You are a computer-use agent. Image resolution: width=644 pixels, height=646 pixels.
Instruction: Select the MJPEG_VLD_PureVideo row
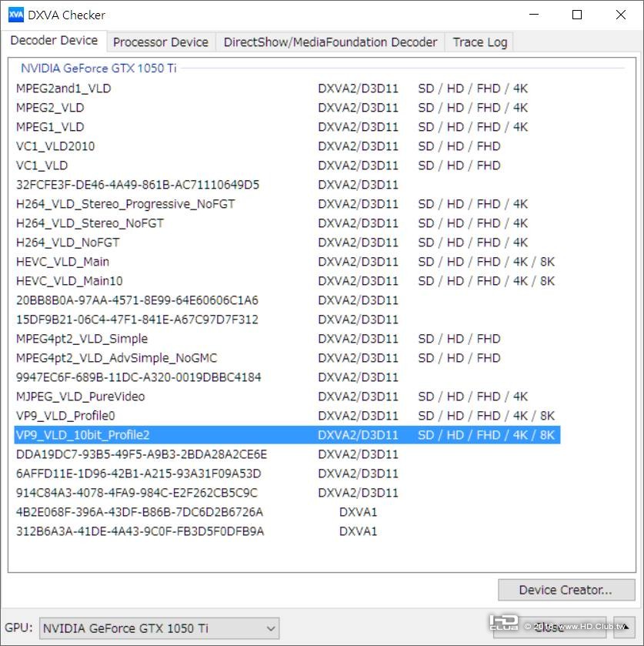[287, 397]
